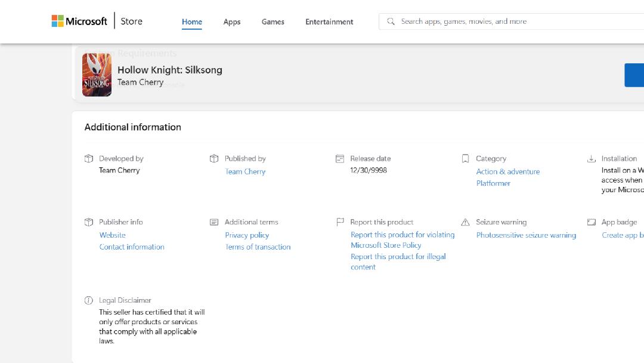The width and height of the screenshot is (644, 363).
Task: Click the Release date calendar icon
Action: (x=340, y=159)
